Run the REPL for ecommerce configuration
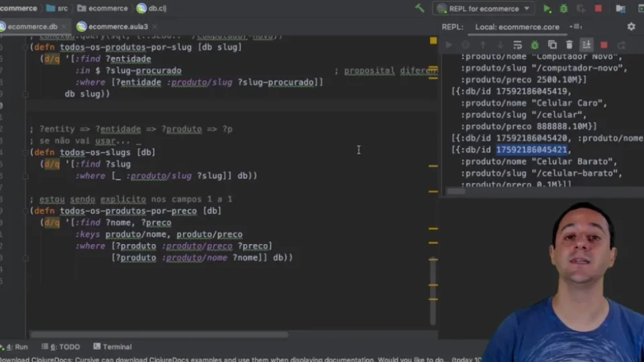Viewport: 644px width, 362px height. pos(547,9)
